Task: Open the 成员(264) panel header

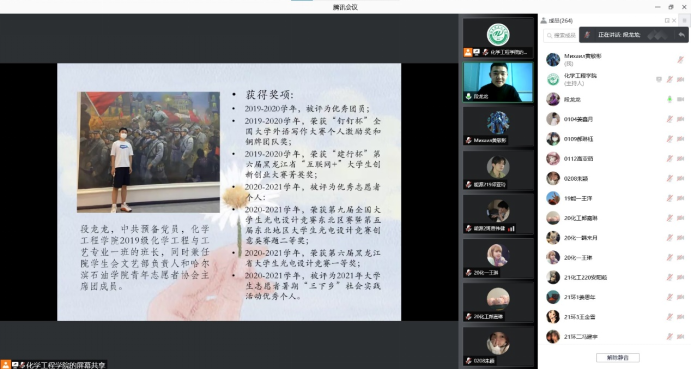Action: pos(557,21)
